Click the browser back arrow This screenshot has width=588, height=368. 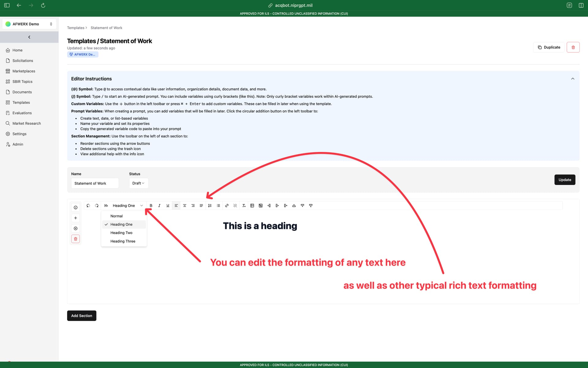(19, 5)
